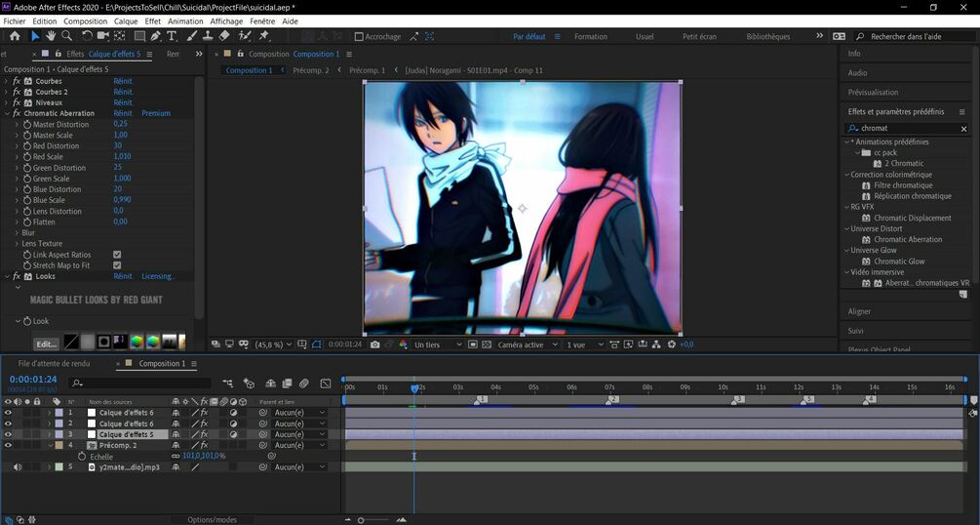
Task: Click Licensing link for Looks
Action: pos(158,276)
